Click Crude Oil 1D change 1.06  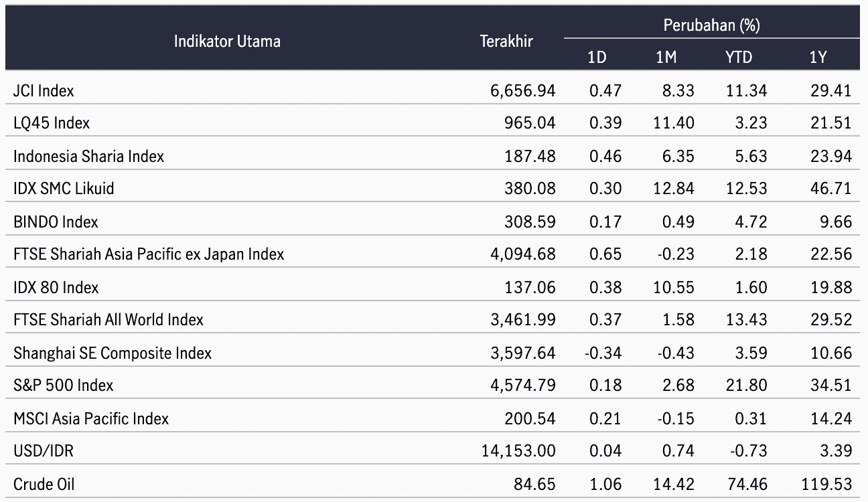click(605, 483)
